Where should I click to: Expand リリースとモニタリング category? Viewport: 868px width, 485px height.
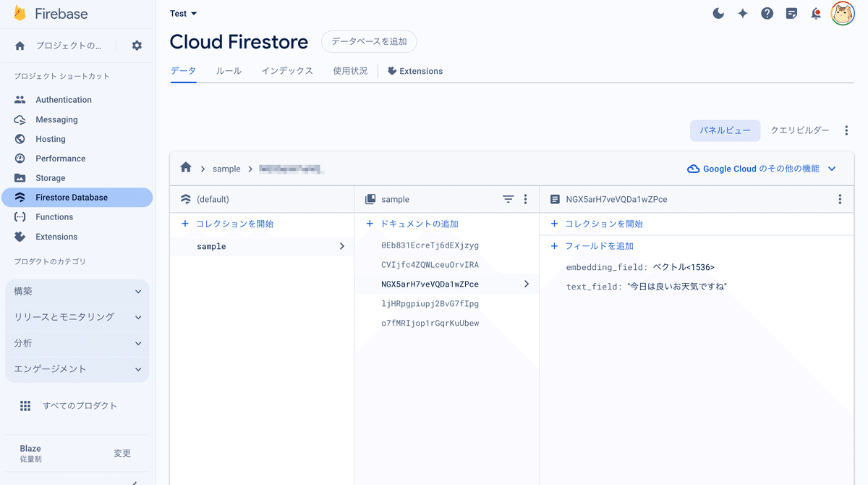click(x=77, y=317)
